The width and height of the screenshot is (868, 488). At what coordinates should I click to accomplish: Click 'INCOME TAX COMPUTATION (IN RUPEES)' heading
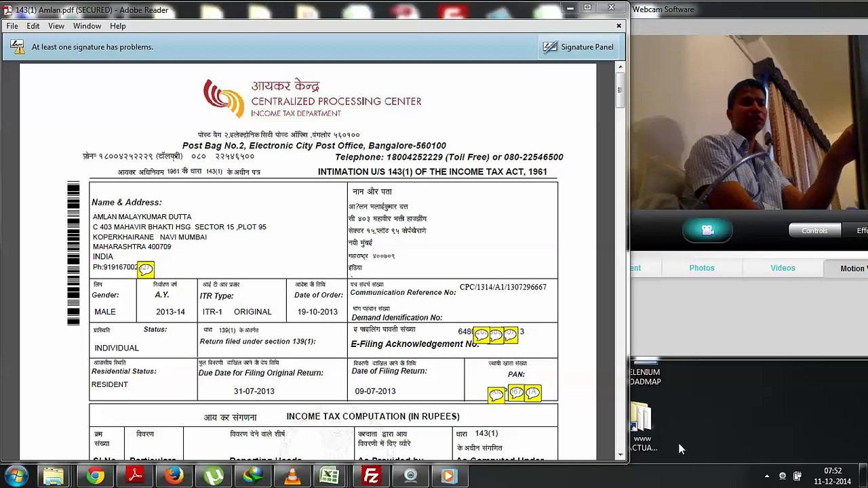tap(373, 416)
